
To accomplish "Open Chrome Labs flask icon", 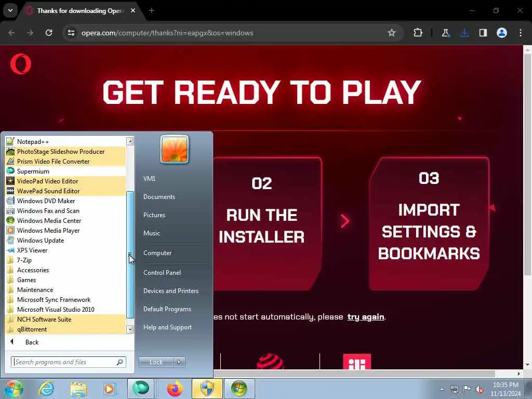I will coord(445,33).
